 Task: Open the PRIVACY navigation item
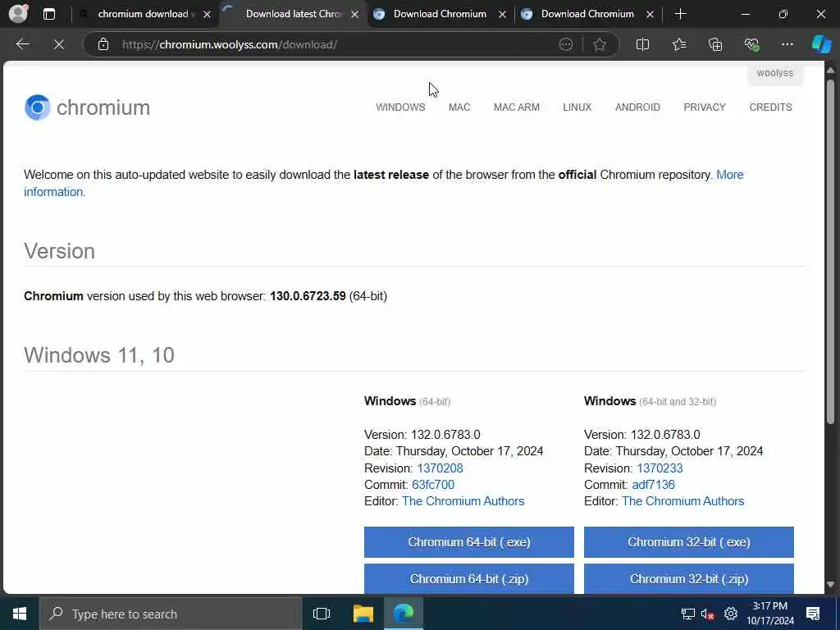(x=705, y=107)
